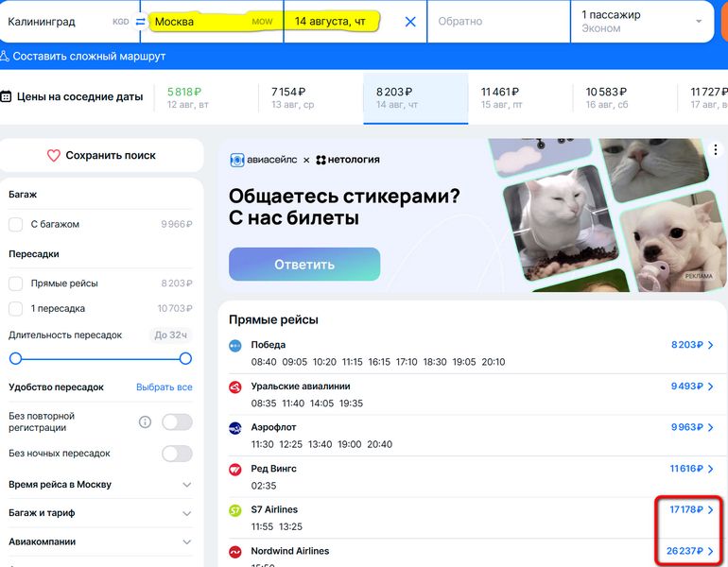Expand 'Авиакомпании' filter section
Image resolution: width=728 pixels, height=567 pixels.
tap(100, 541)
